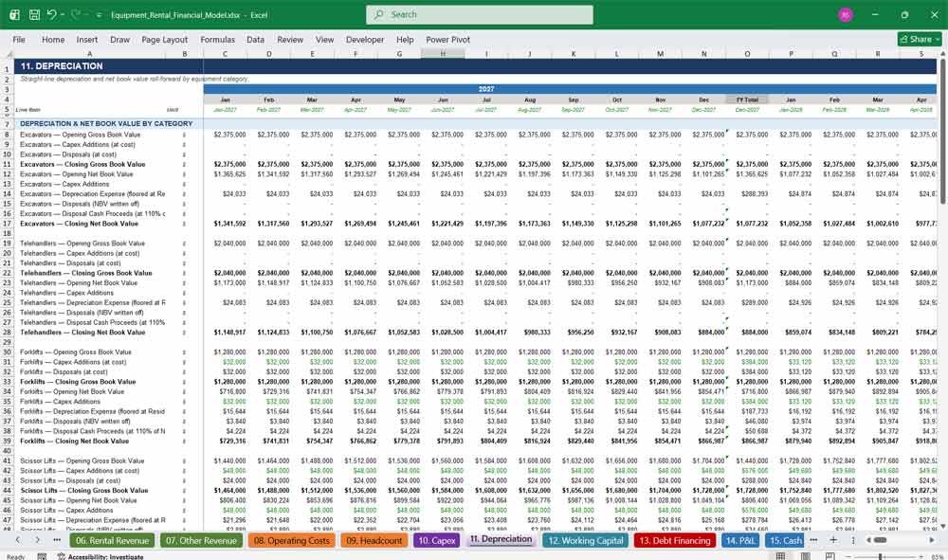This screenshot has width=948, height=560.
Task: Open the Review ribbon tab
Action: 290,39
